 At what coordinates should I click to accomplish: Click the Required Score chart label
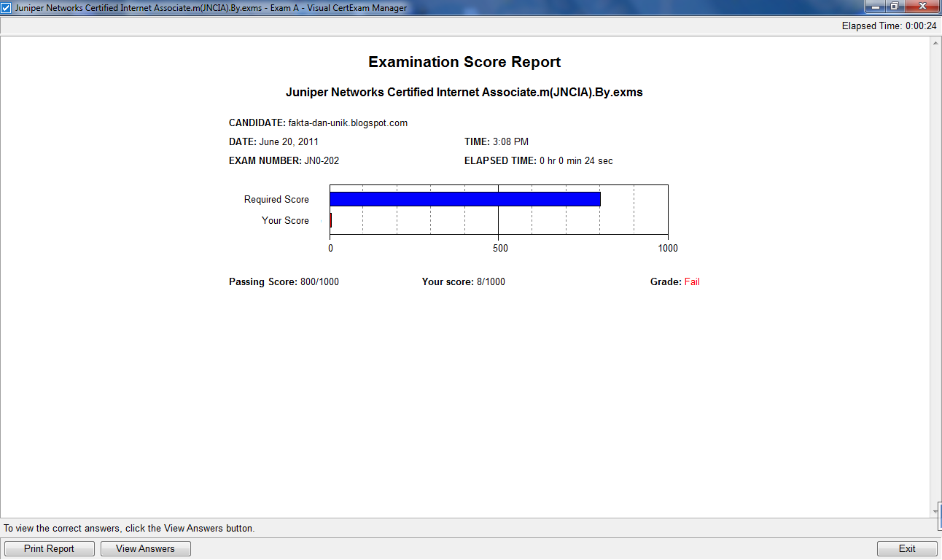coord(276,199)
